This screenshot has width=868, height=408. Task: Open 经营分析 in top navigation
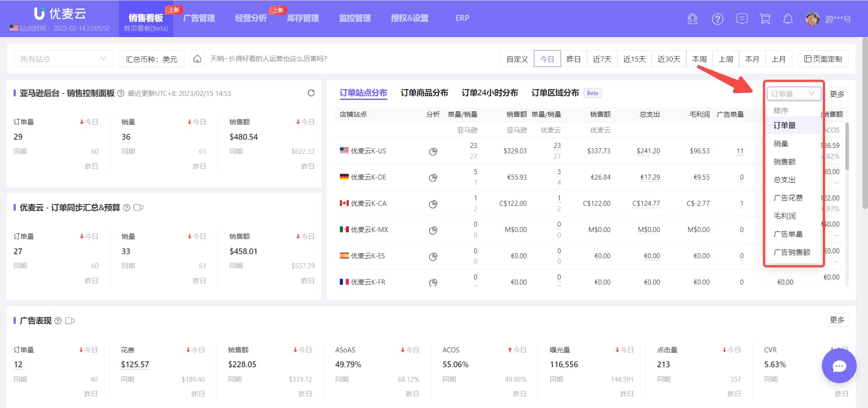coord(251,18)
